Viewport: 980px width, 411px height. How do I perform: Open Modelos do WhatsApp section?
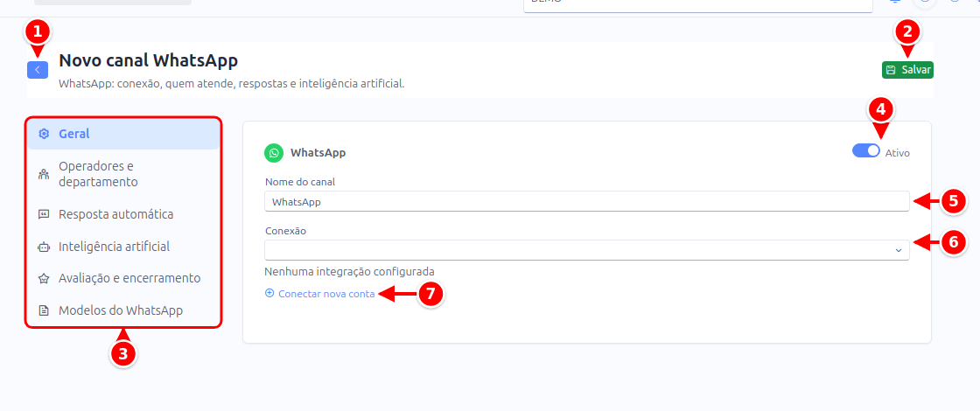pyautogui.click(x=123, y=310)
